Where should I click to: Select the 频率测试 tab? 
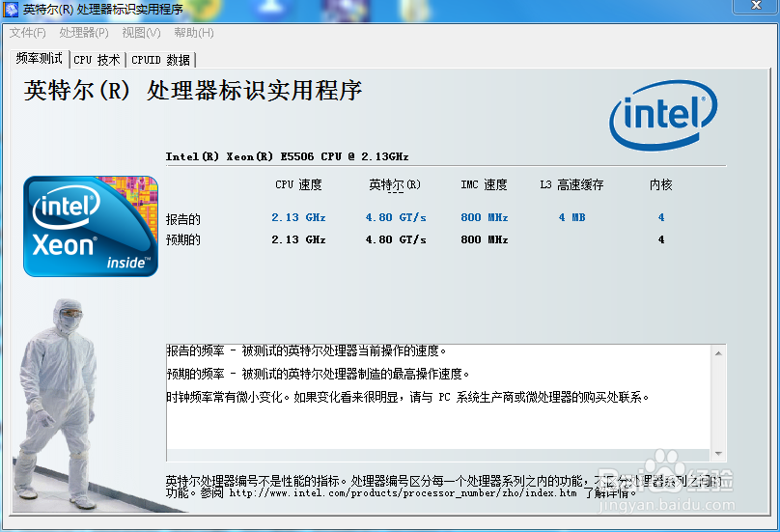(39, 59)
